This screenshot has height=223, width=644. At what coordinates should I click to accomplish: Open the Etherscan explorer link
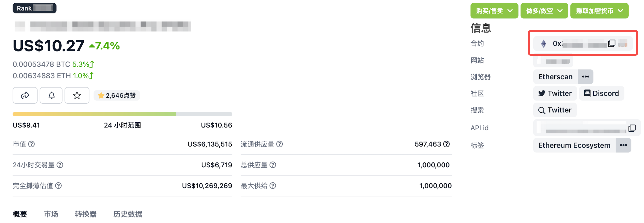[x=555, y=77]
